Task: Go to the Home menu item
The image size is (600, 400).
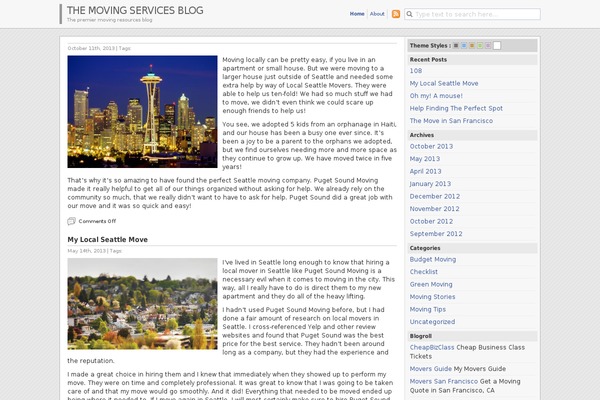Action: click(x=357, y=14)
